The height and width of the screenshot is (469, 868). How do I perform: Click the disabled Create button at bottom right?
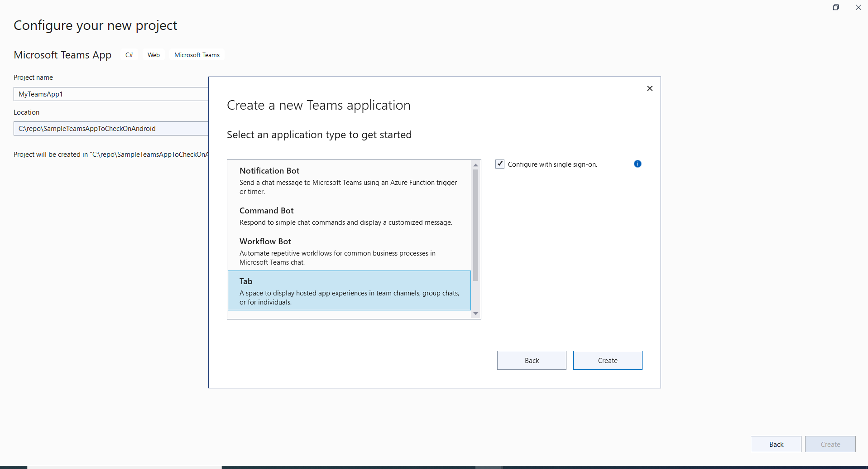click(x=830, y=444)
